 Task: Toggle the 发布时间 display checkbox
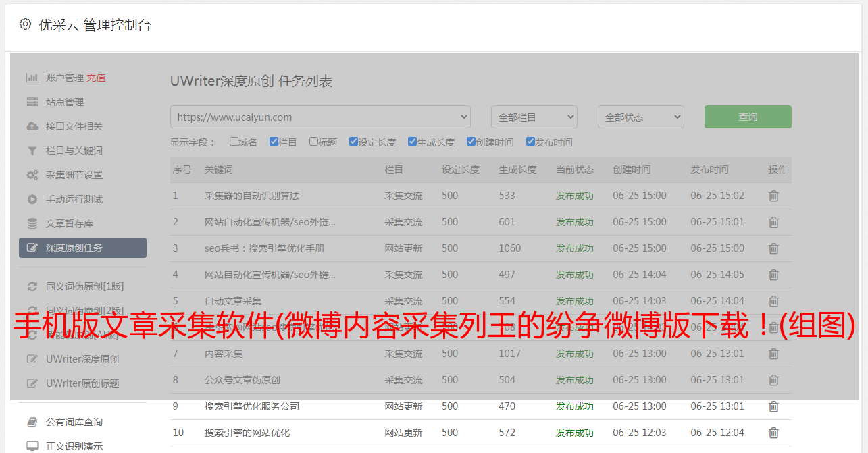530,142
